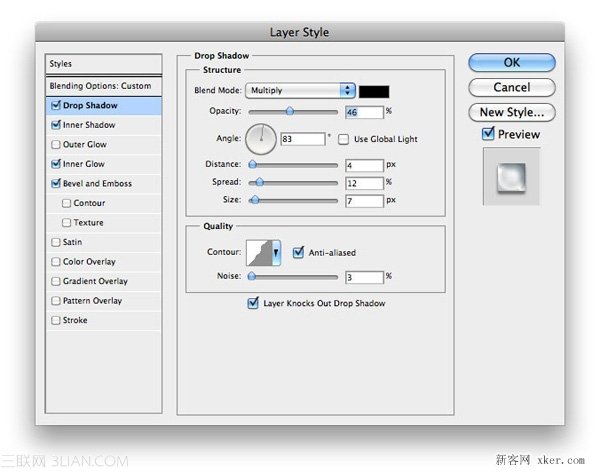The image size is (600, 474).
Task: Click the Size value field
Action: coord(364,201)
